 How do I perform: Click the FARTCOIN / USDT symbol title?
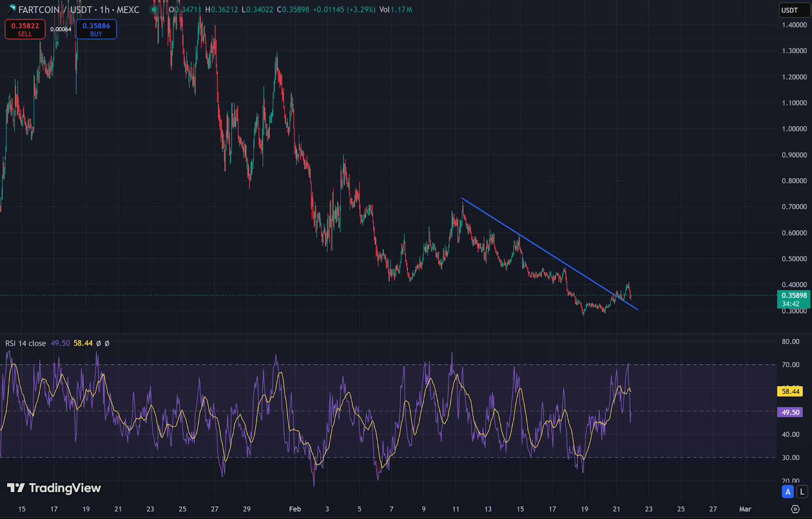[79, 10]
